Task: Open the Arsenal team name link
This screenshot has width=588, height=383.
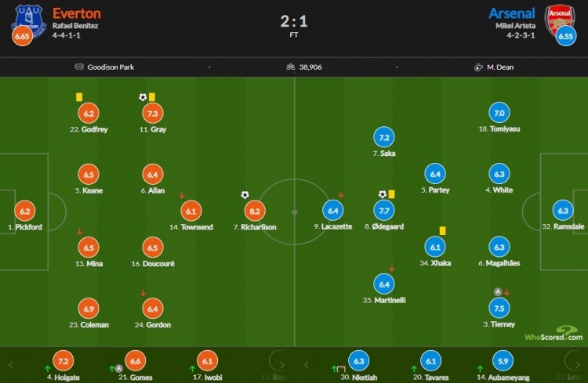Action: click(511, 13)
